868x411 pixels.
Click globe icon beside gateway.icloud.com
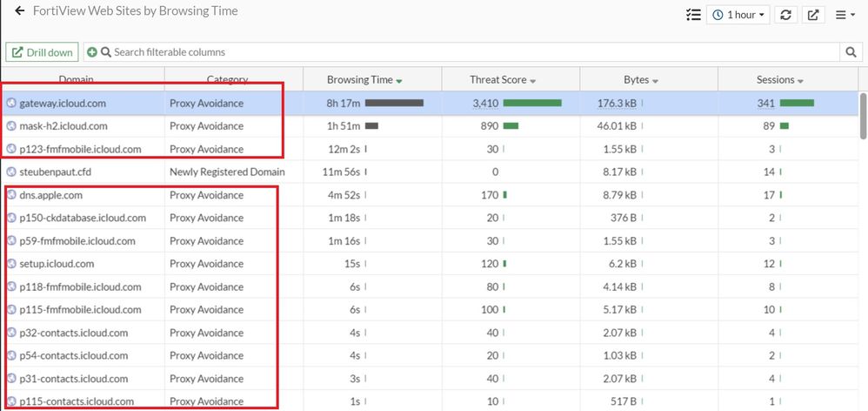pos(11,103)
